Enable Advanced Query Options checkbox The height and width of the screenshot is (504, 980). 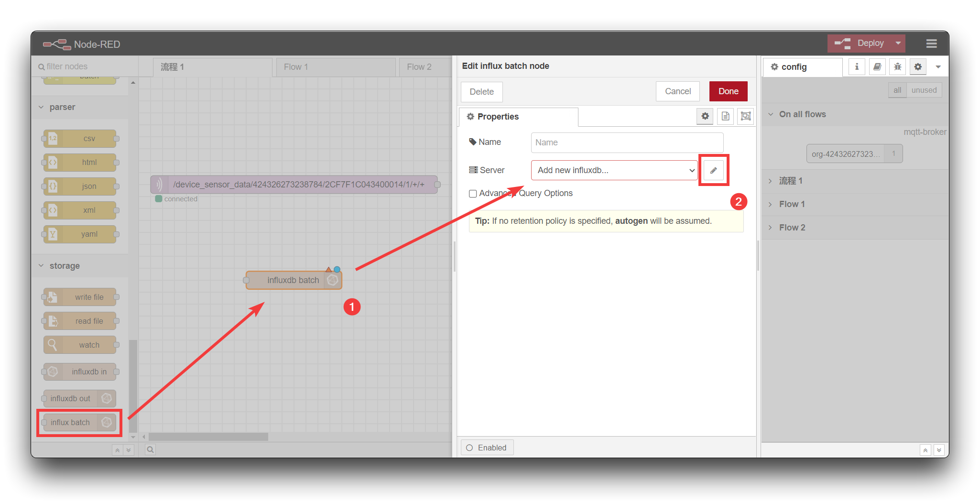pyautogui.click(x=473, y=194)
